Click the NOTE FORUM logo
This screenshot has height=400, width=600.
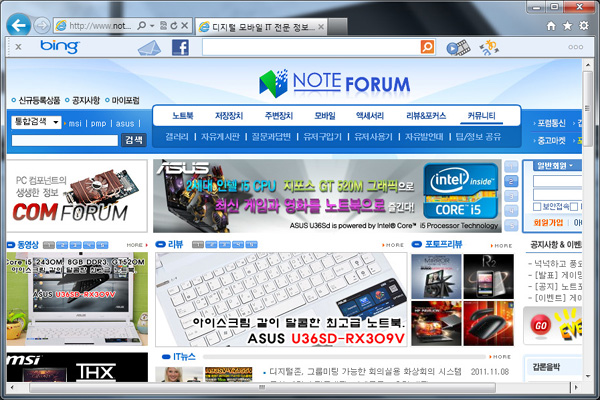(x=334, y=83)
